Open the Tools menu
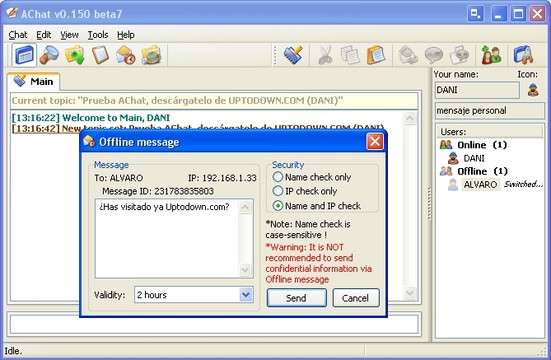This screenshot has width=551, height=360. 98,35
